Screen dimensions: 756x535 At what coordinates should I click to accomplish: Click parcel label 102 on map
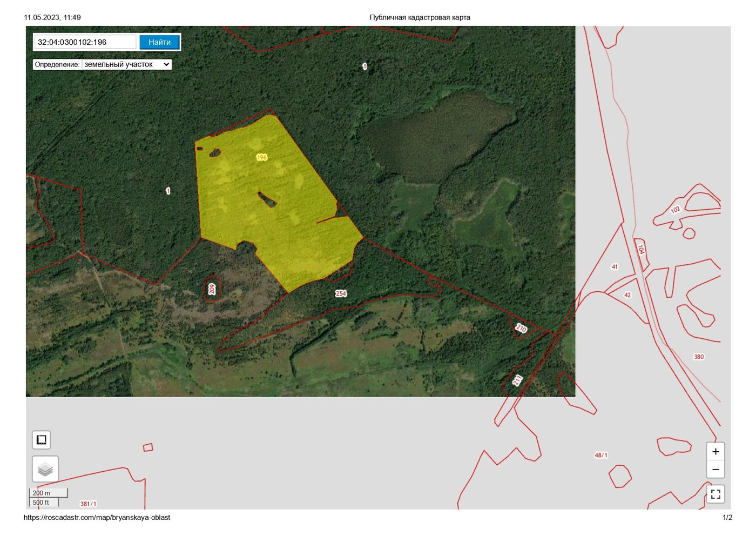point(676,210)
